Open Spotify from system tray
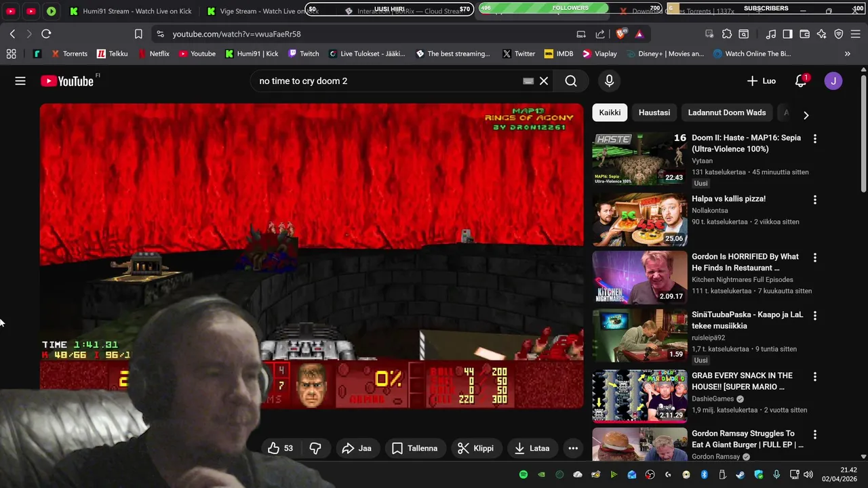This screenshot has height=488, width=868. [x=524, y=474]
